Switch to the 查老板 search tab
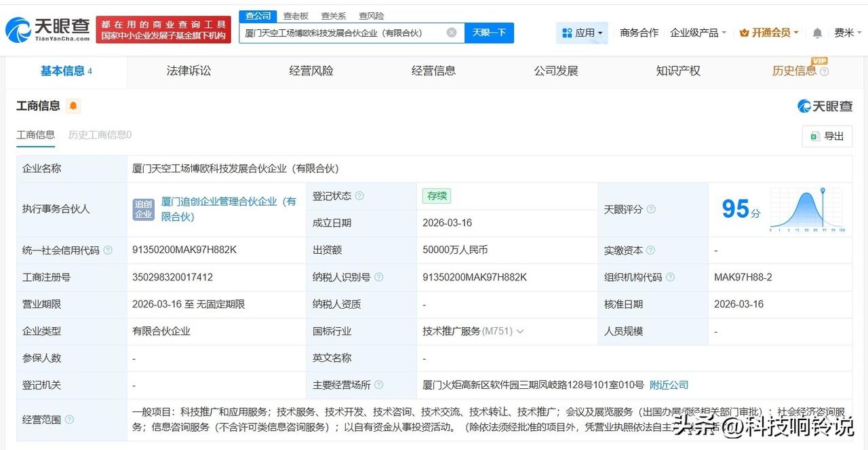The width and height of the screenshot is (868, 450). pyautogui.click(x=296, y=16)
